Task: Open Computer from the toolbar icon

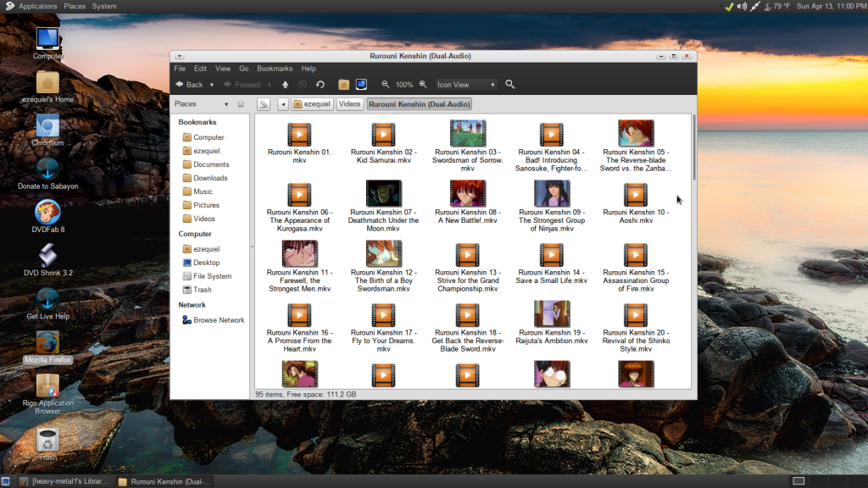Action: (x=361, y=85)
